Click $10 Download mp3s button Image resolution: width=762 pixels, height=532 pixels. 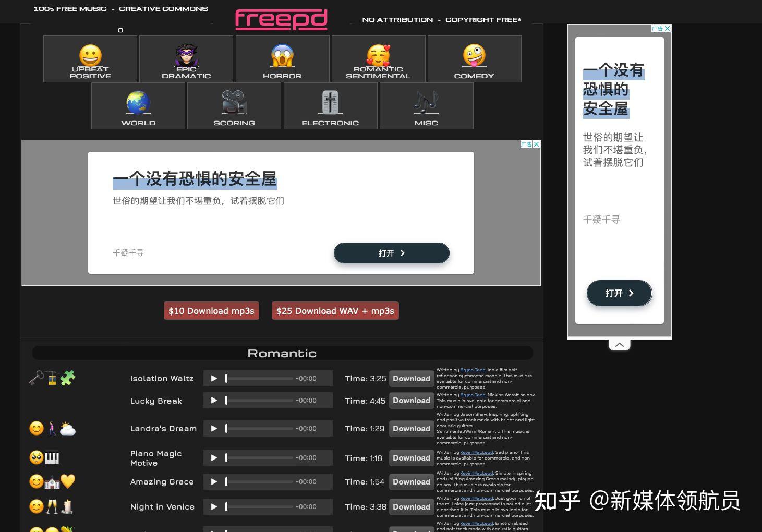211,311
